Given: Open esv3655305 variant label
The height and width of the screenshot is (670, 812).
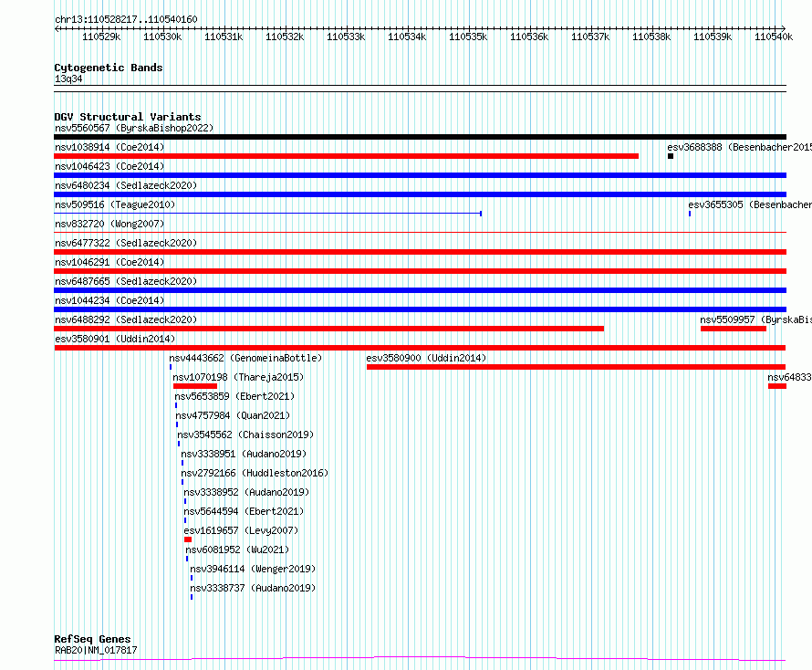Looking at the screenshot, I should point(750,204).
